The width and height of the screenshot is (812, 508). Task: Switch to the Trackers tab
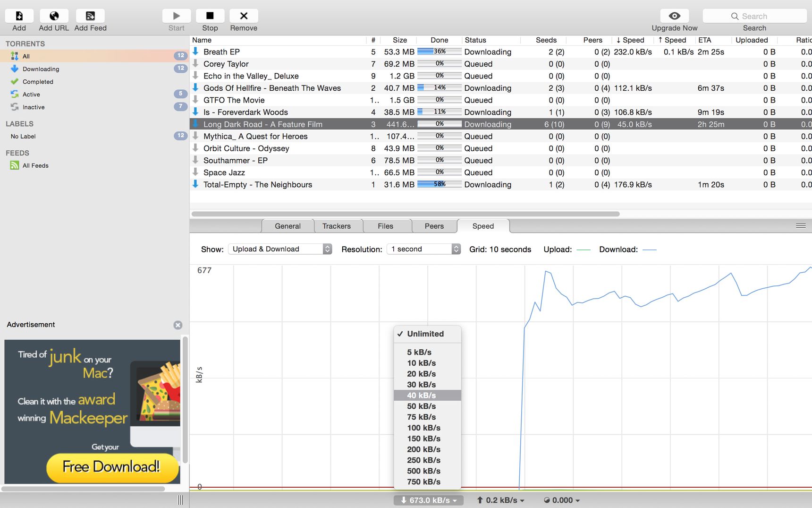coord(337,226)
